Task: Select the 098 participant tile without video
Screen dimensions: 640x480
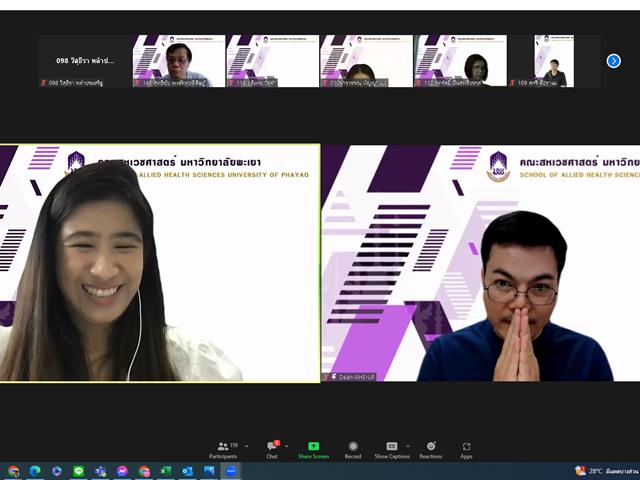Action: 85,61
